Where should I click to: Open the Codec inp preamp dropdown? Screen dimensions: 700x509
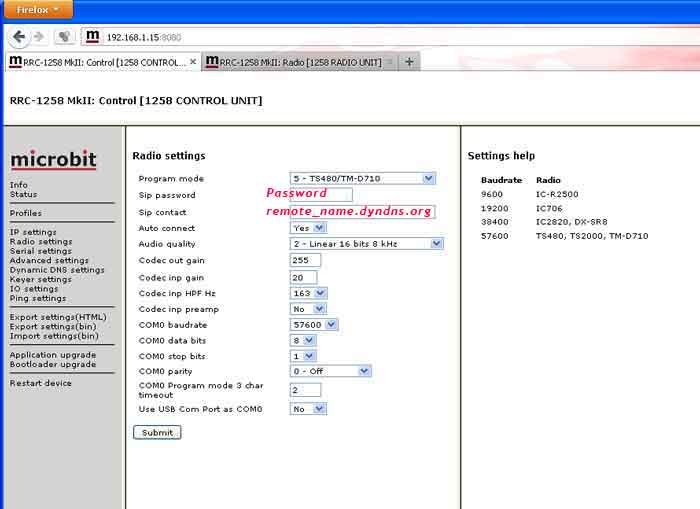pyautogui.click(x=308, y=309)
